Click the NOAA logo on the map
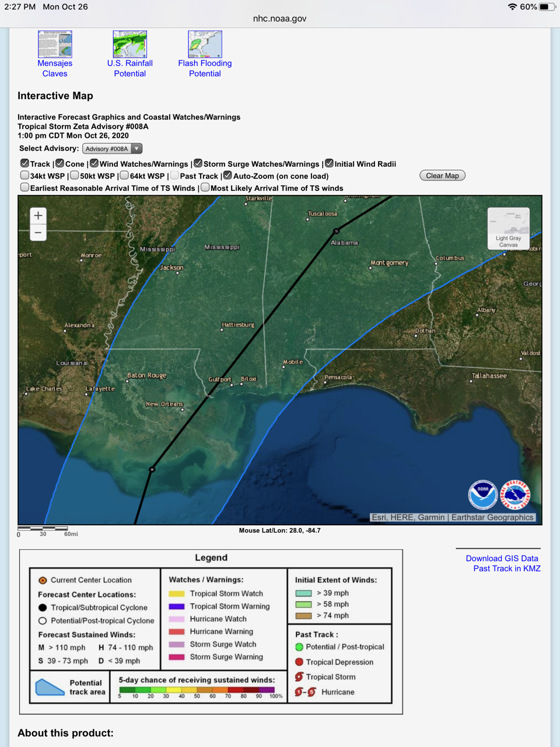Viewport: 560px width, 747px height. coord(483,495)
